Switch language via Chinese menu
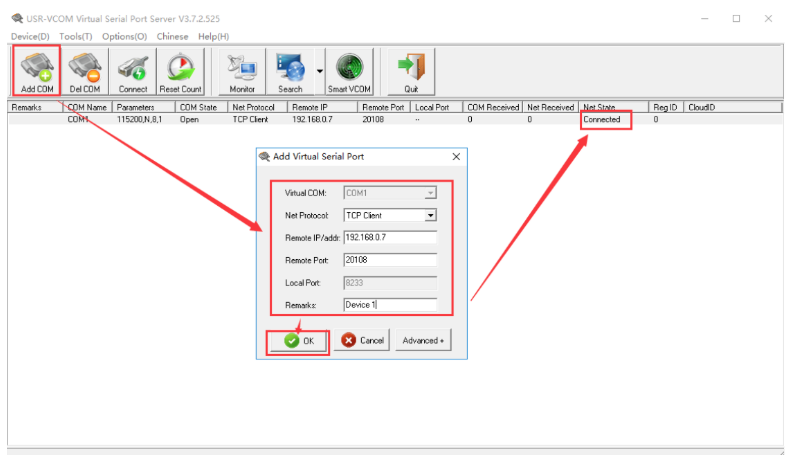 coord(172,36)
